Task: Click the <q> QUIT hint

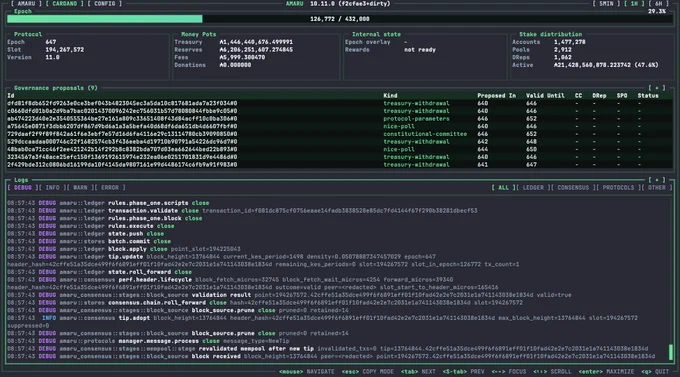Action: (655, 372)
